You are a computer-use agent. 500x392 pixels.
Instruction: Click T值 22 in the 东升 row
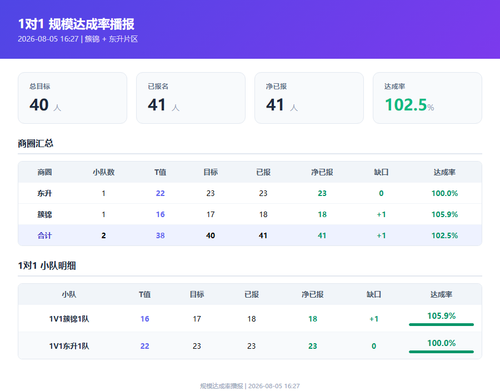(x=160, y=193)
